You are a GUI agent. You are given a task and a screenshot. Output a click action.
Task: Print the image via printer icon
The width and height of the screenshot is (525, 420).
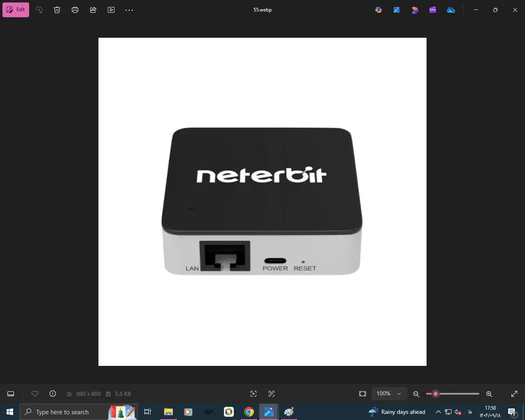tap(75, 10)
